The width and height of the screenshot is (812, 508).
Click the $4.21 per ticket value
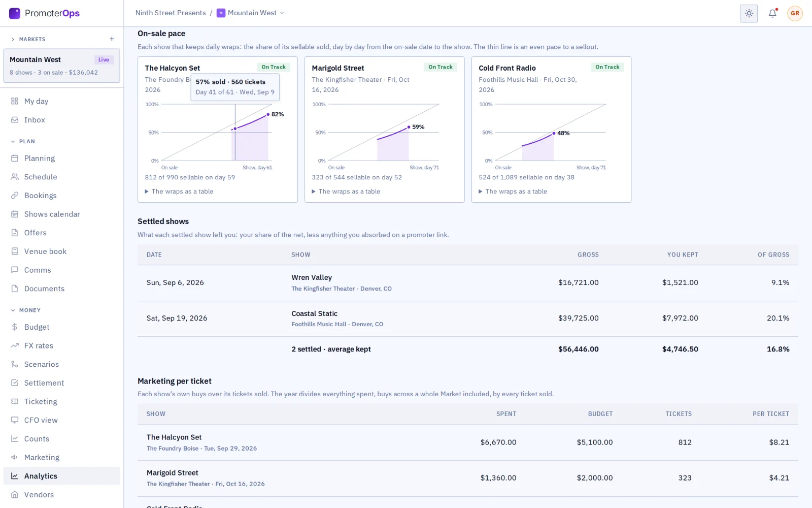click(779, 478)
